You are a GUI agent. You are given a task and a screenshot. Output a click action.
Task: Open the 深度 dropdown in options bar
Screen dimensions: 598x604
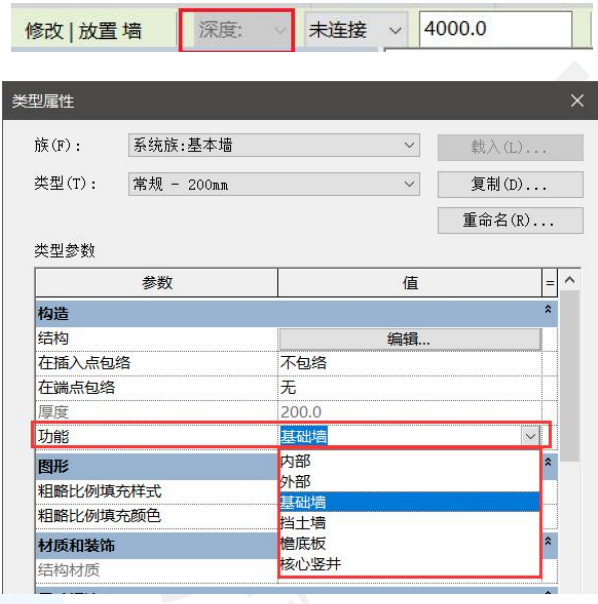point(242,30)
